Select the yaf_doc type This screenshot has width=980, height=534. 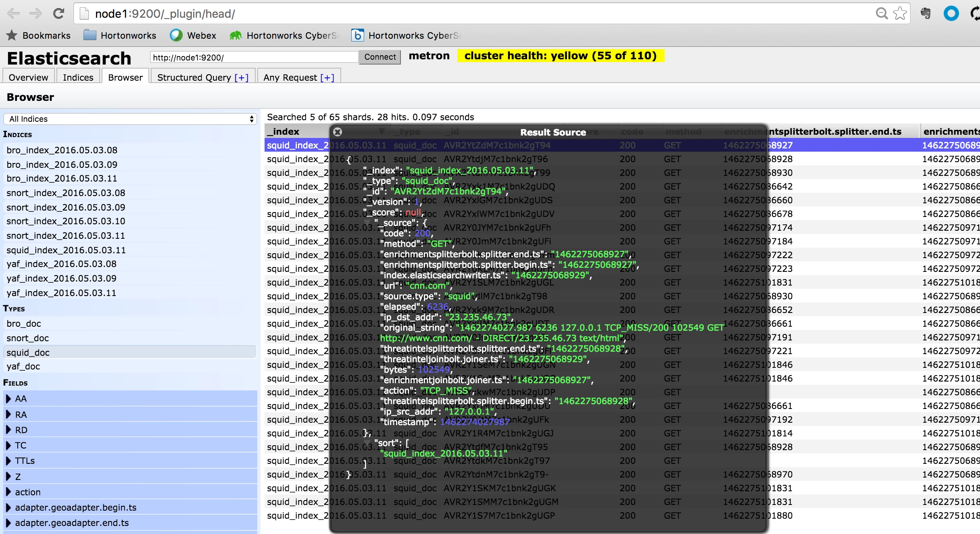[130, 366]
